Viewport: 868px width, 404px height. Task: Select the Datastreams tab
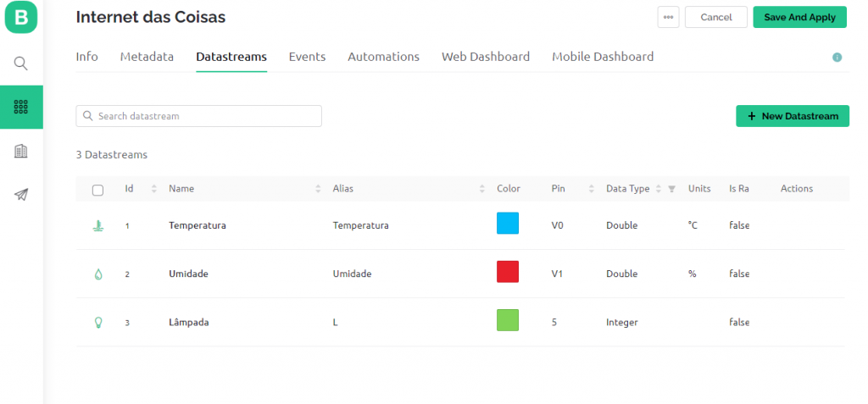(231, 57)
